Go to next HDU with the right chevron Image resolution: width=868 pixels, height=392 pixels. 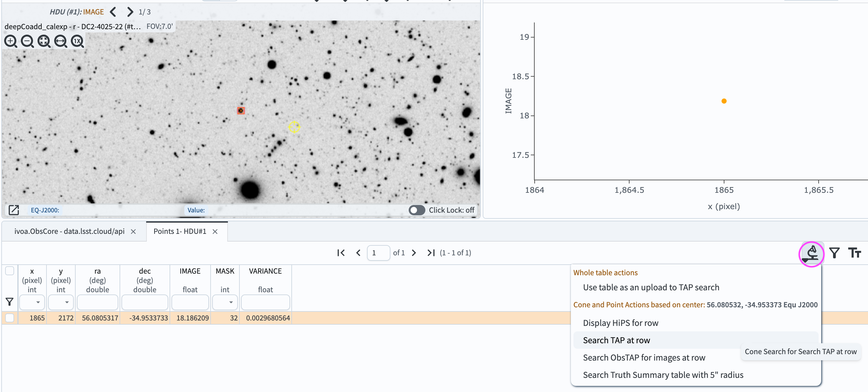(130, 12)
